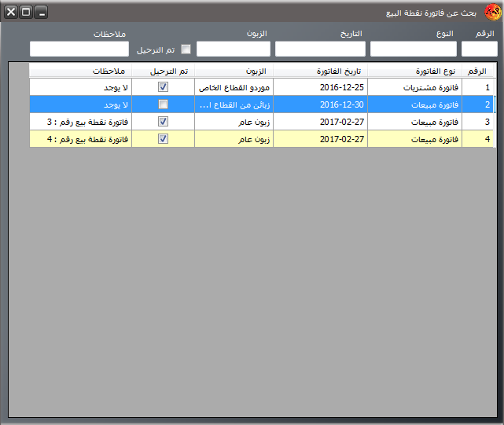Viewport: 504px width, 425px height.
Task: Click the النوع filter input field
Action: [x=413, y=49]
